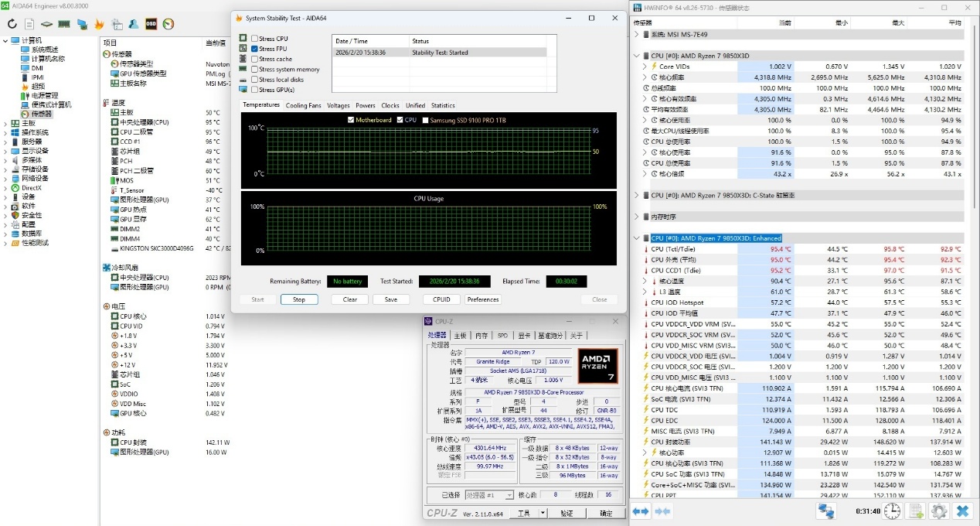Click AIDA64 toolbar gauge sensor icon

168,24
